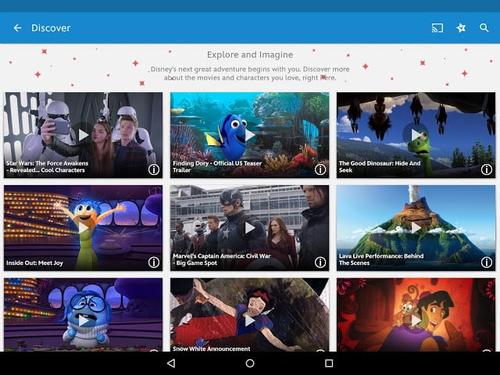The height and width of the screenshot is (375, 500).
Task: Open the Snow White Announcement thumbnail
Action: 249,315
